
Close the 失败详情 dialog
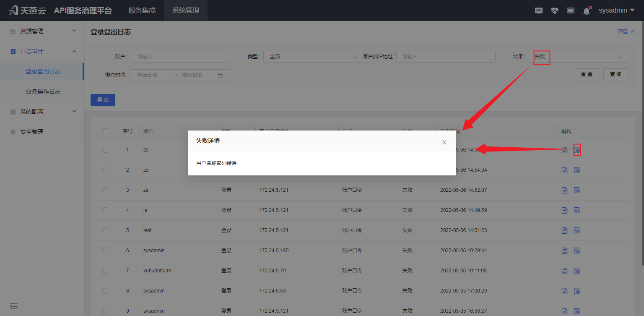[444, 142]
